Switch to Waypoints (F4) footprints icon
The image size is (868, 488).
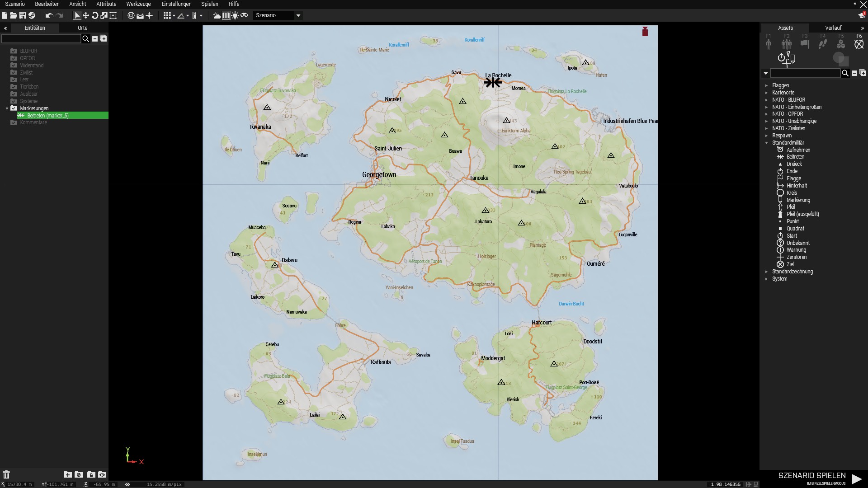[823, 43]
